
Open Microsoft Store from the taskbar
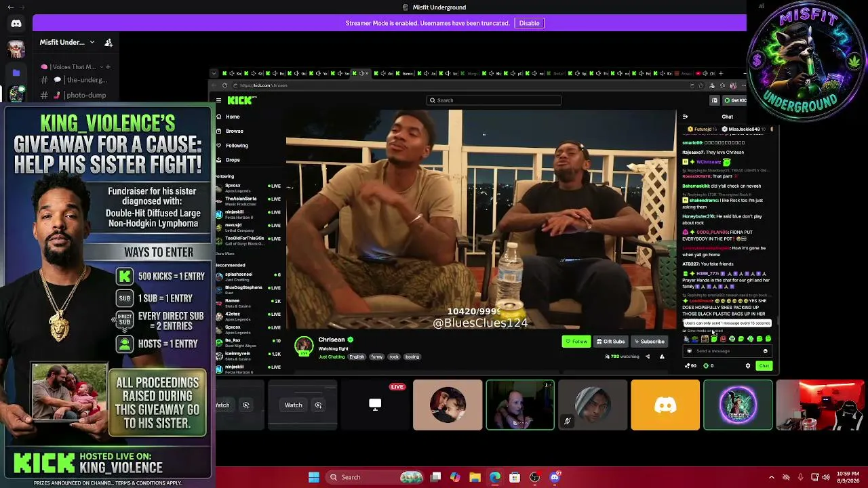point(515,477)
